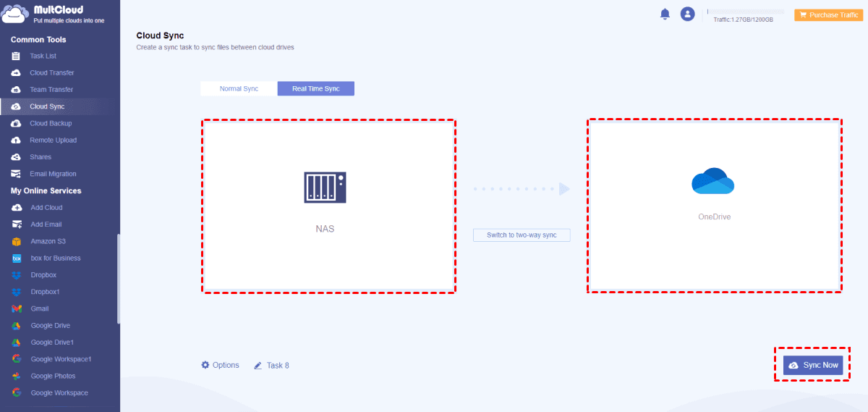Open Amazon S3 service label
The width and height of the screenshot is (868, 412).
coord(48,241)
